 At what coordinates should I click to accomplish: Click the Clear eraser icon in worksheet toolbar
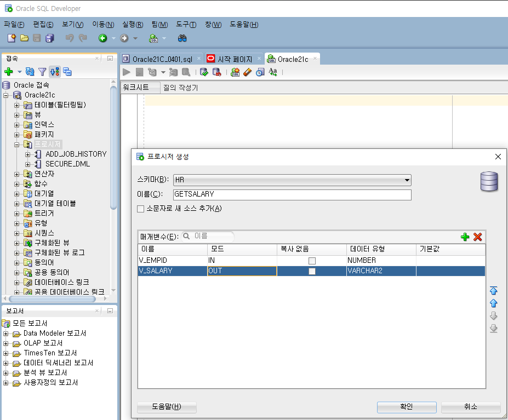tap(248, 72)
